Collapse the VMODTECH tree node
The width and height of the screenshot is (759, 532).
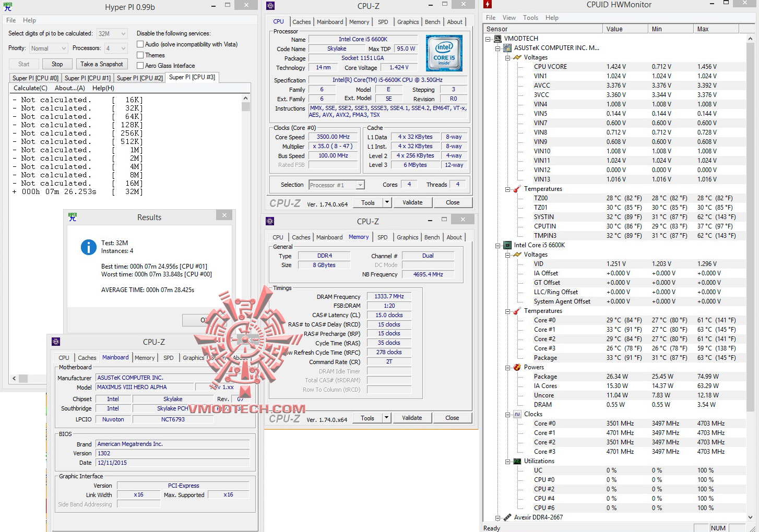tap(488, 39)
